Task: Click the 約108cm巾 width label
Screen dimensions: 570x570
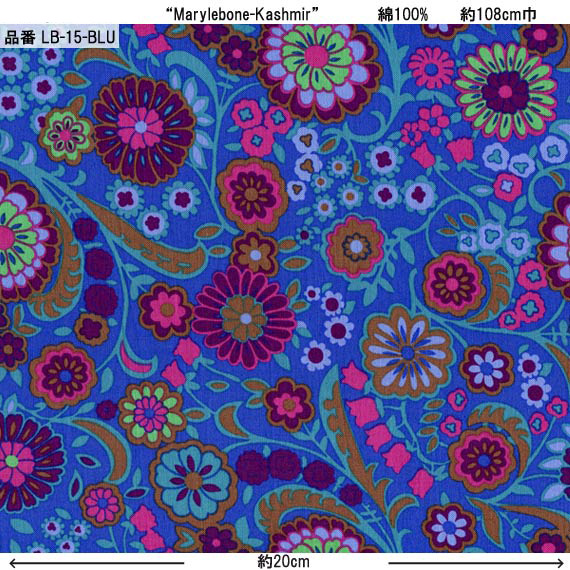Action: point(498,15)
